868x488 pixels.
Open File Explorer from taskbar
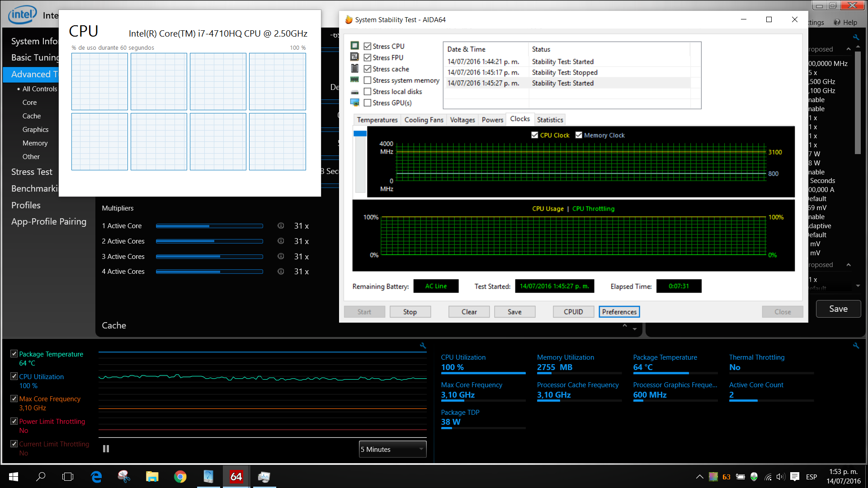coord(152,477)
